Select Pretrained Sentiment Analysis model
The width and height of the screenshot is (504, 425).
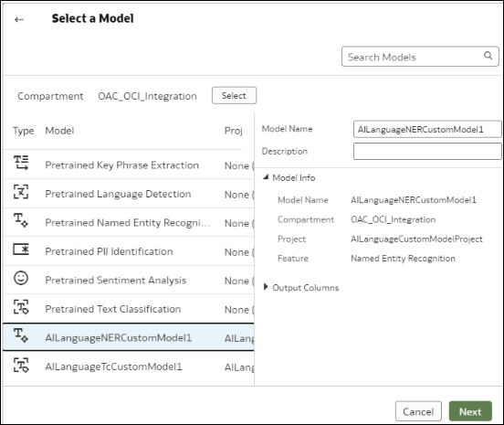(x=115, y=281)
